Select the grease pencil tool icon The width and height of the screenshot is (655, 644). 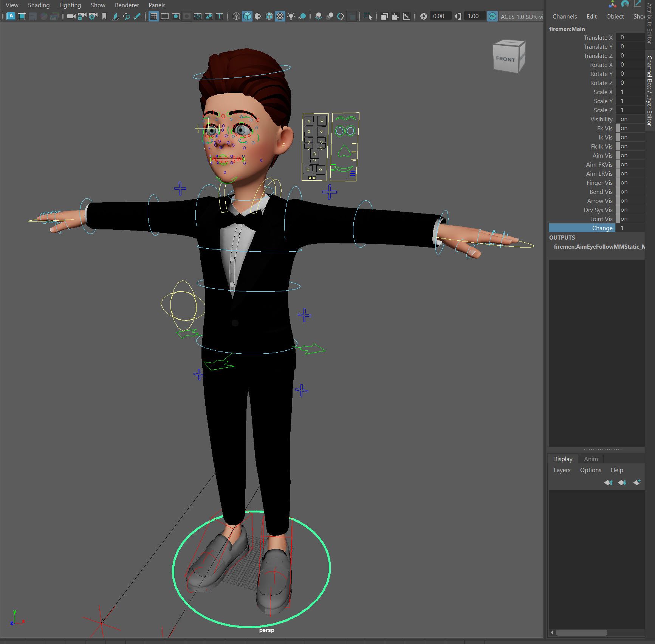click(137, 16)
